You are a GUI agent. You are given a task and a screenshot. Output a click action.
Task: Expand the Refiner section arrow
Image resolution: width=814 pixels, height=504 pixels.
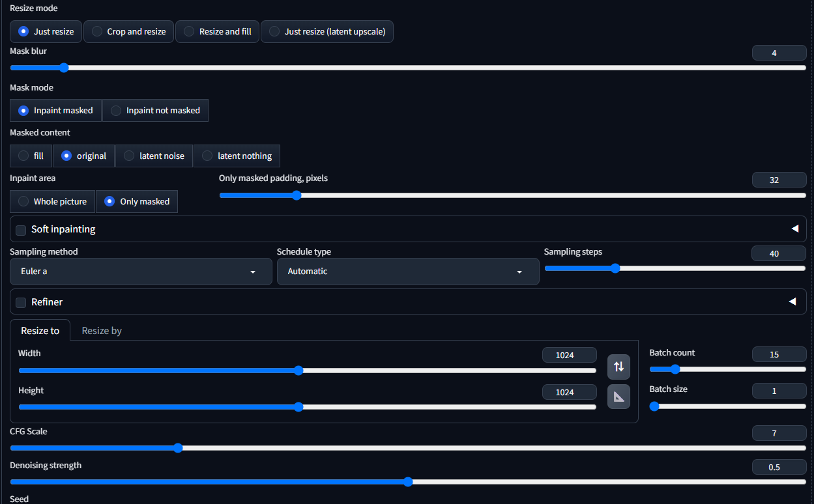pyautogui.click(x=792, y=302)
